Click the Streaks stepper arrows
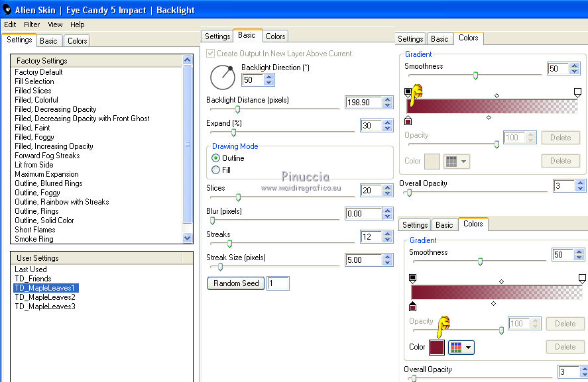The image size is (588, 382). [388, 237]
